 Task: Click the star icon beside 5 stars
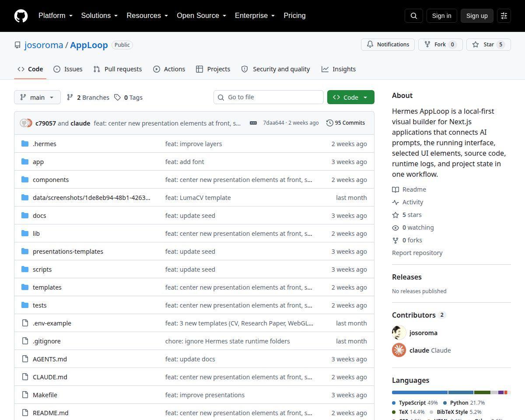tap(395, 215)
